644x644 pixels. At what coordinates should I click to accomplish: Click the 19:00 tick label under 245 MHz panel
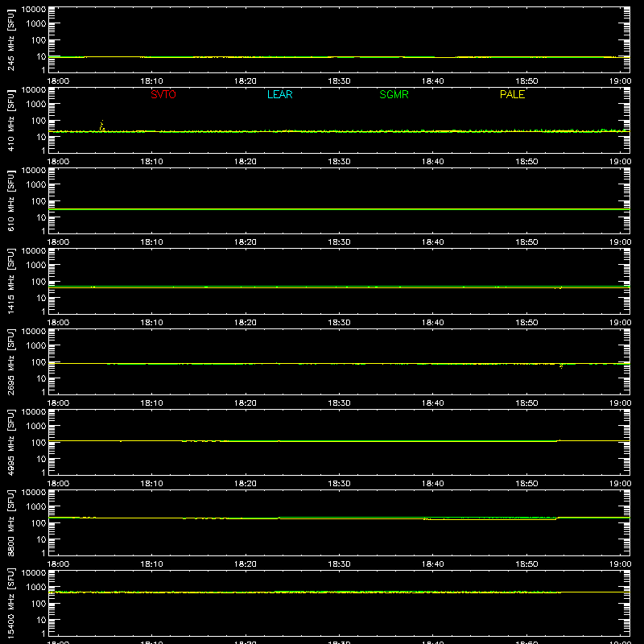click(620, 81)
